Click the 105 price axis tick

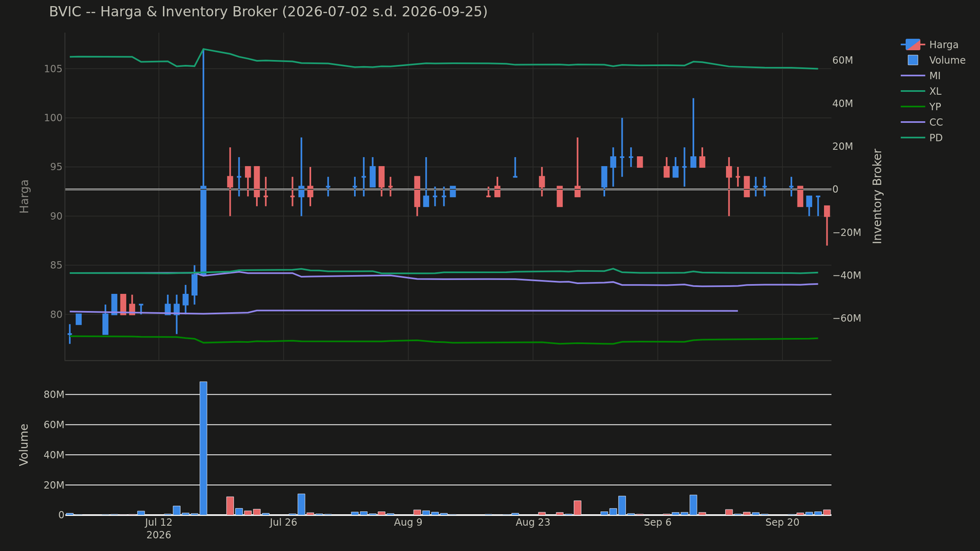53,69
